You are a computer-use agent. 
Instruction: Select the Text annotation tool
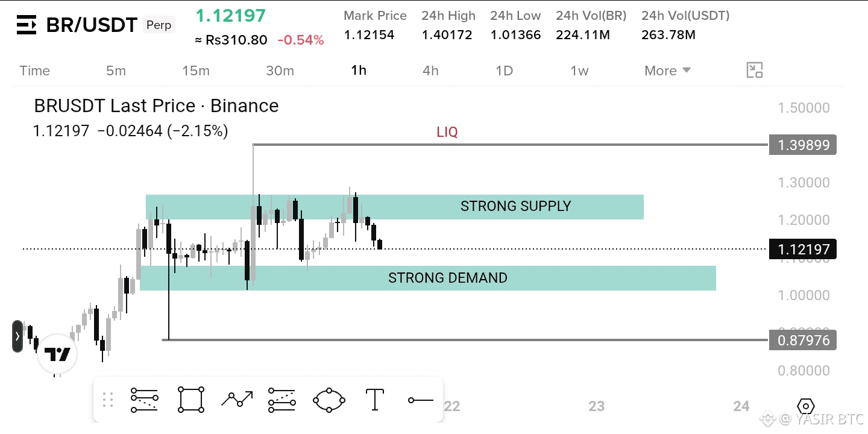(x=375, y=400)
